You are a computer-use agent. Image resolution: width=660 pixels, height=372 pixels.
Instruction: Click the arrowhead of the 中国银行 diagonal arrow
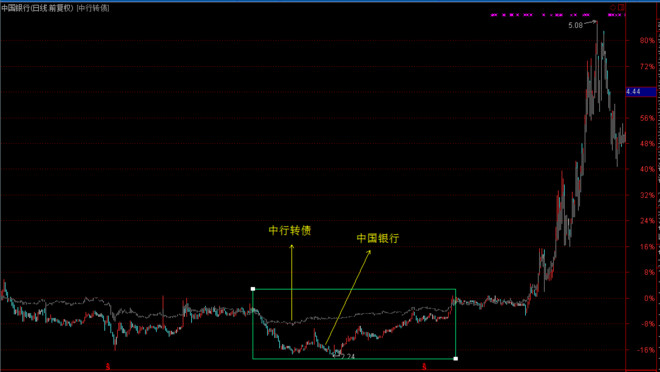(x=369, y=252)
